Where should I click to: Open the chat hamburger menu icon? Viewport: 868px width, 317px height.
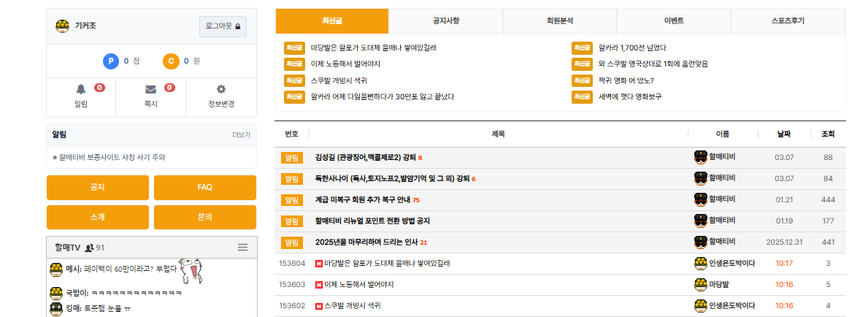click(x=243, y=248)
